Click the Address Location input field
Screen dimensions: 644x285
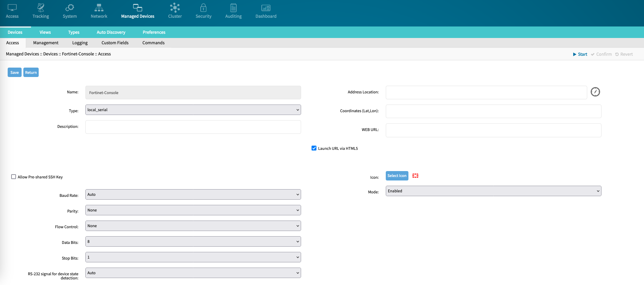click(x=486, y=92)
